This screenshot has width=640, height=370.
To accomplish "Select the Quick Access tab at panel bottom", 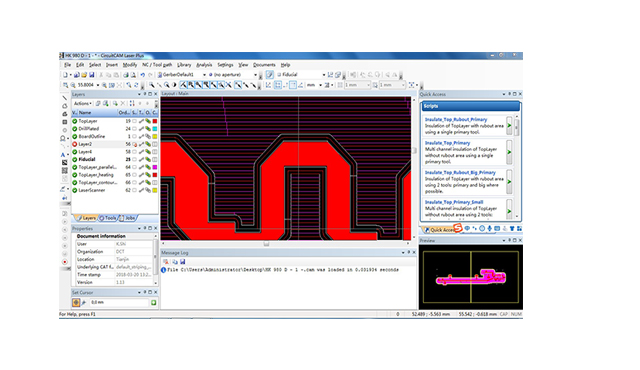I will (439, 230).
